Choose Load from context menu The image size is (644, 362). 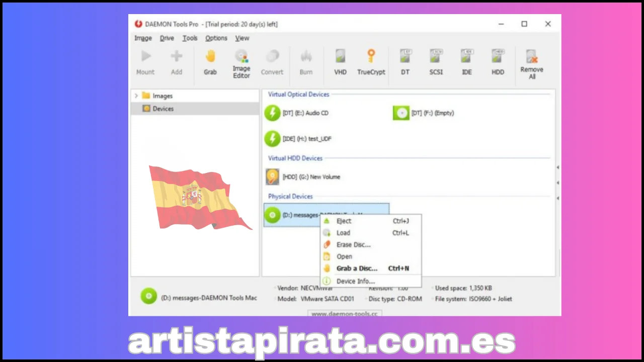click(x=370, y=233)
